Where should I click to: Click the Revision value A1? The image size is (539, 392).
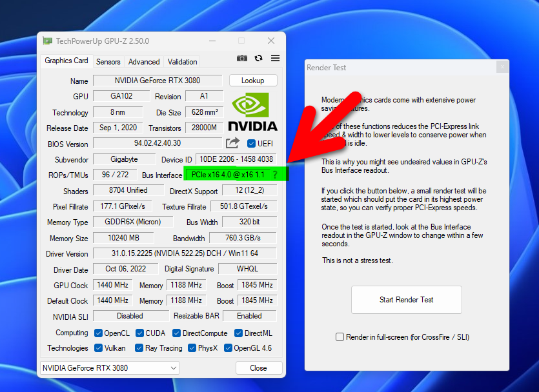[204, 96]
